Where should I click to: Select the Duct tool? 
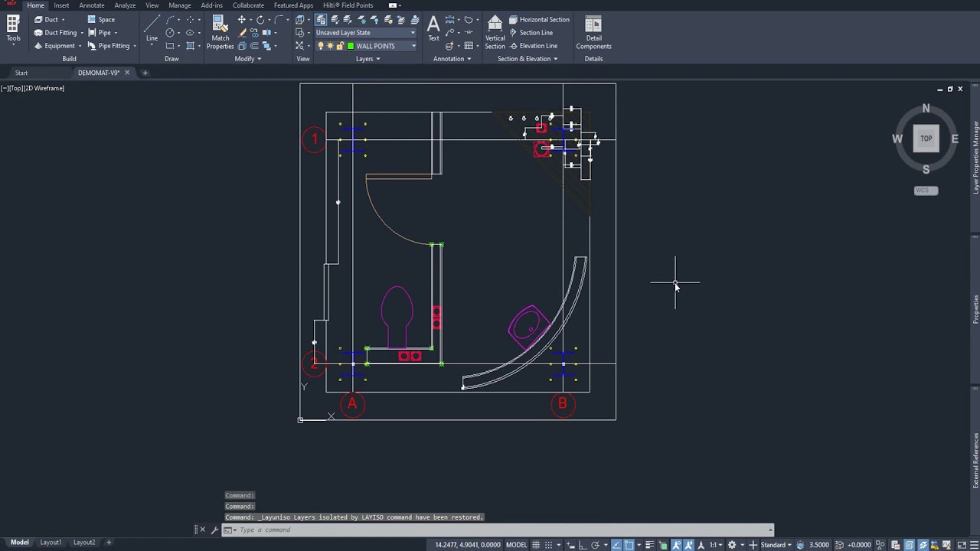46,19
